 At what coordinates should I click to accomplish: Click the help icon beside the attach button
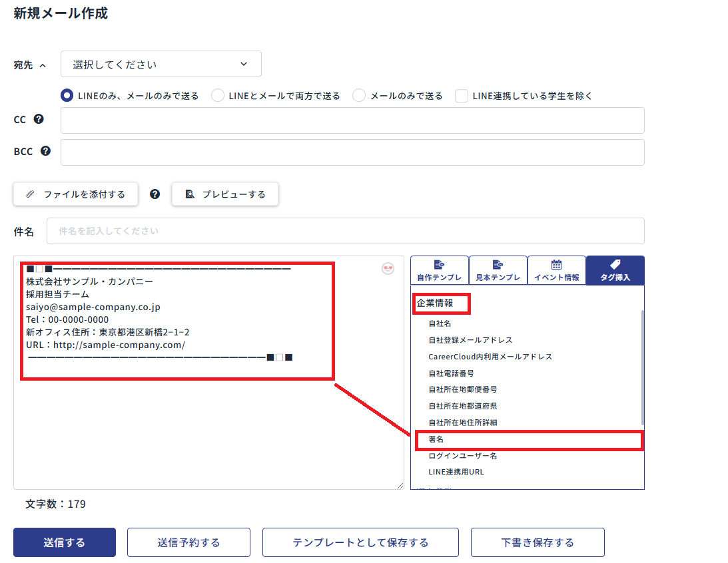pos(153,194)
